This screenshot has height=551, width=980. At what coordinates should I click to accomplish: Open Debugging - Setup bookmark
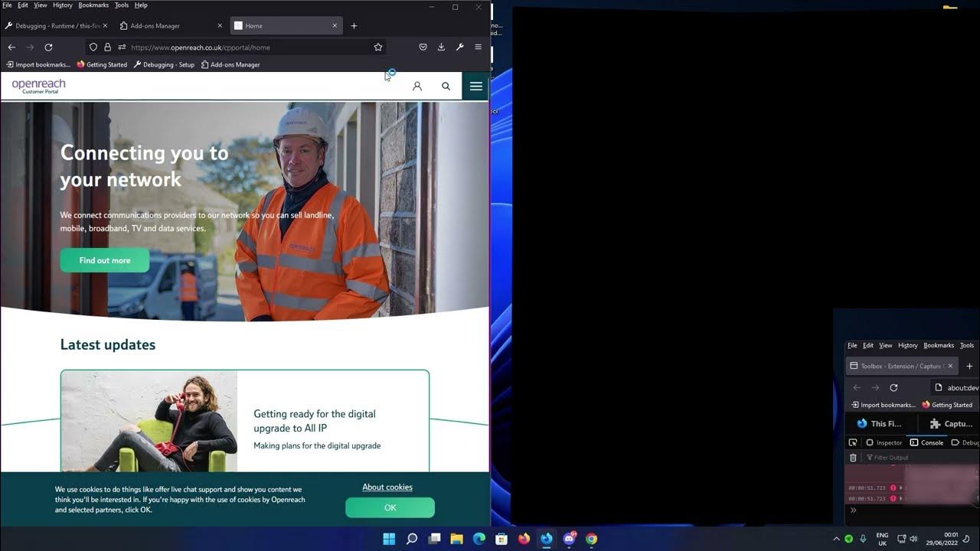point(164,65)
